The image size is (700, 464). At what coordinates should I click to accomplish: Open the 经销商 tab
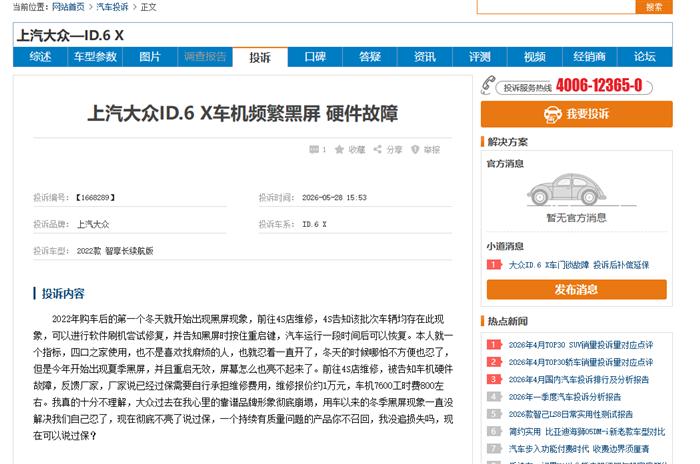point(589,57)
